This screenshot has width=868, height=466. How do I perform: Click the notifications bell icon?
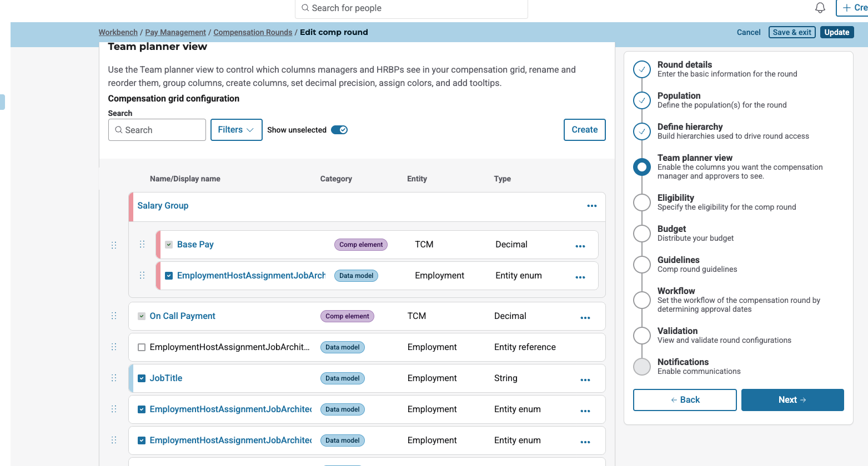point(820,8)
